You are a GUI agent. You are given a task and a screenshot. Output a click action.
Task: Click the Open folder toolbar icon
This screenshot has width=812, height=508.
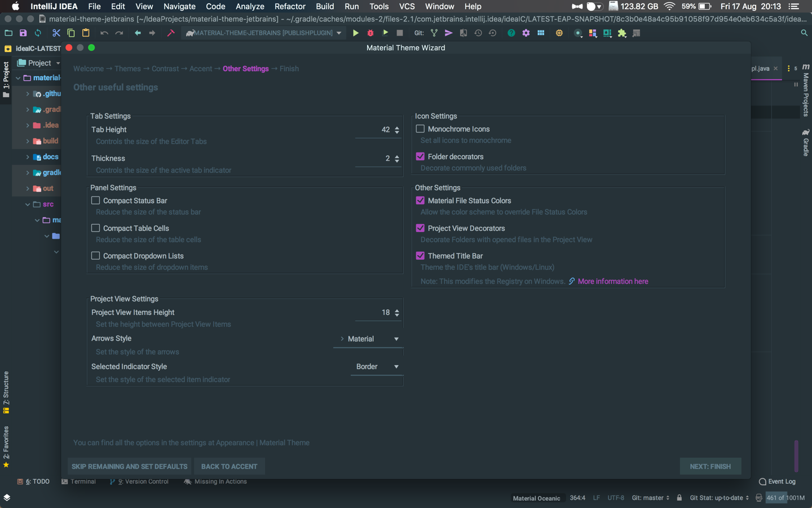coord(8,33)
